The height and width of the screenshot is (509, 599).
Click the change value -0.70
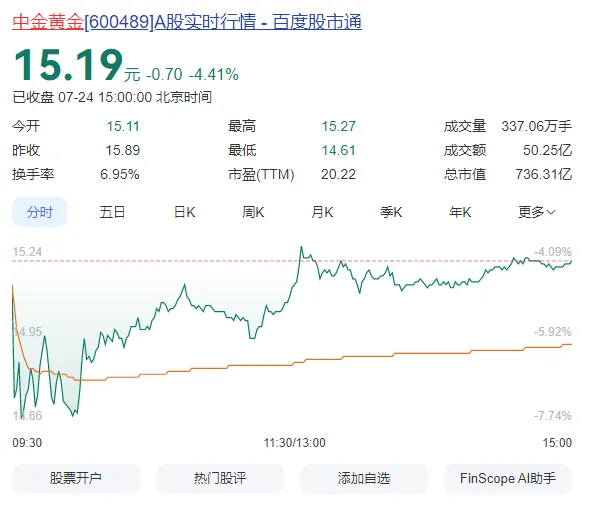(x=165, y=75)
